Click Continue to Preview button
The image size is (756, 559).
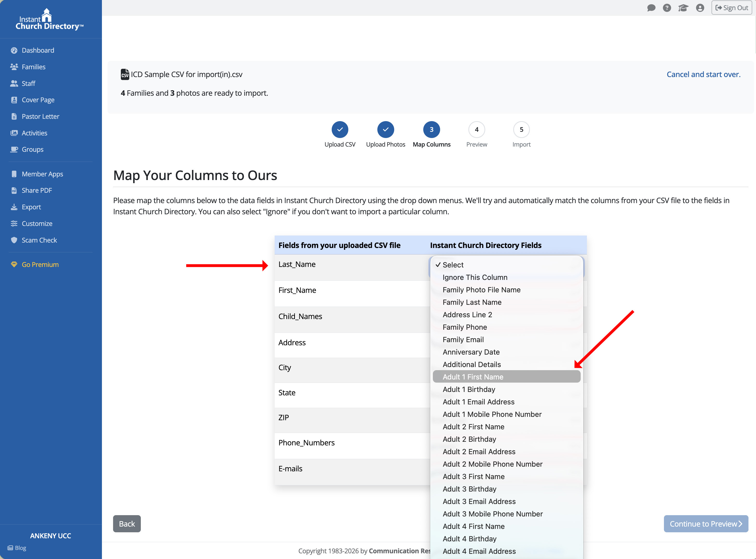pos(706,524)
